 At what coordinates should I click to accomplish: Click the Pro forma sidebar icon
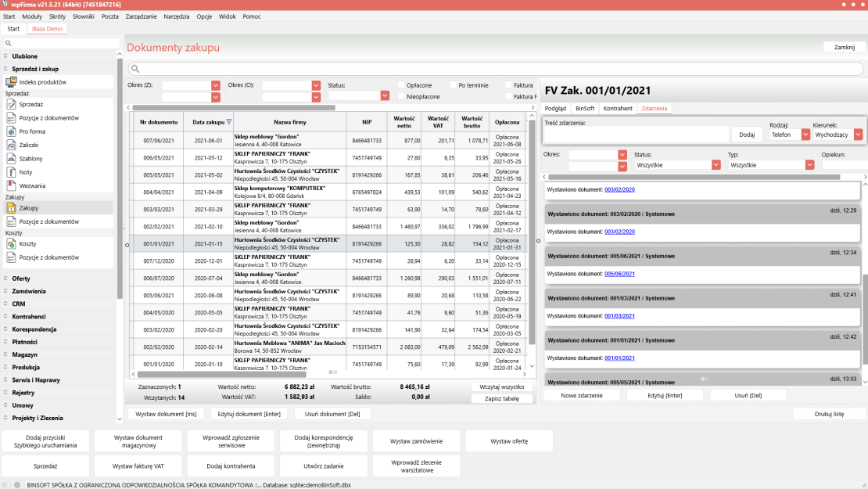pyautogui.click(x=11, y=131)
